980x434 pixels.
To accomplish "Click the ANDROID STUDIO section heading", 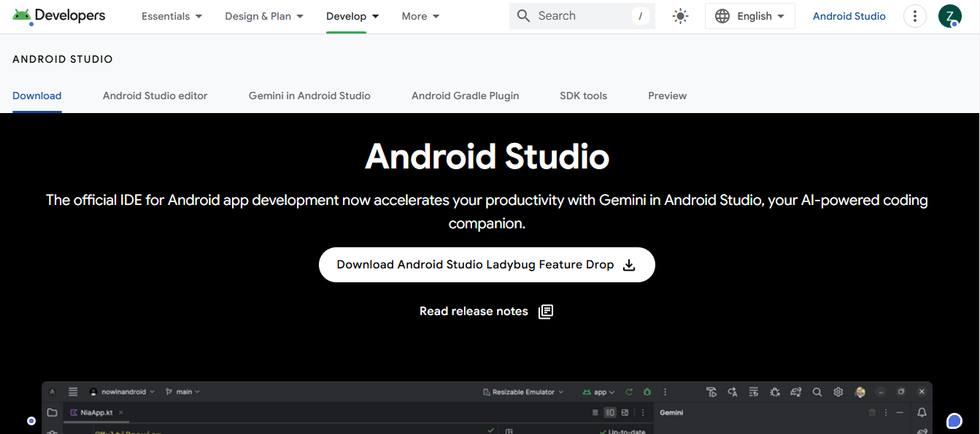I will 63,59.
